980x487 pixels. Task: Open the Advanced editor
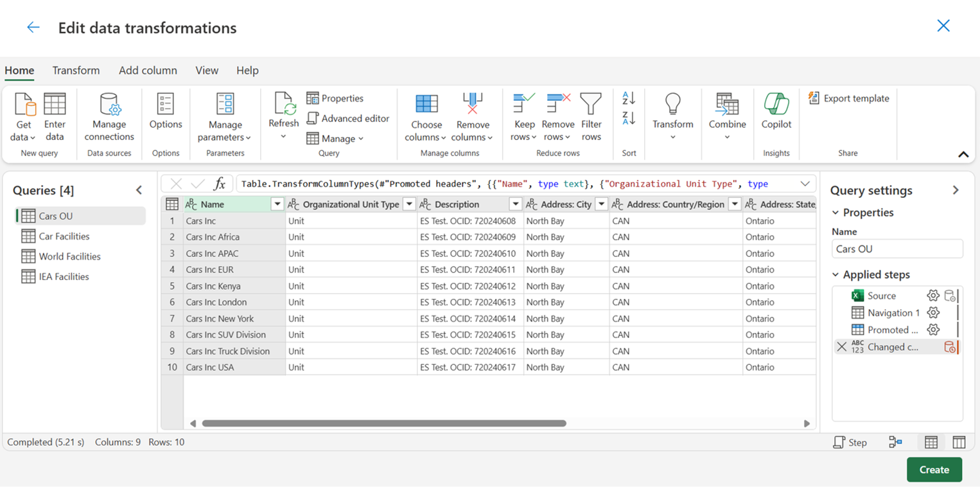coord(348,118)
